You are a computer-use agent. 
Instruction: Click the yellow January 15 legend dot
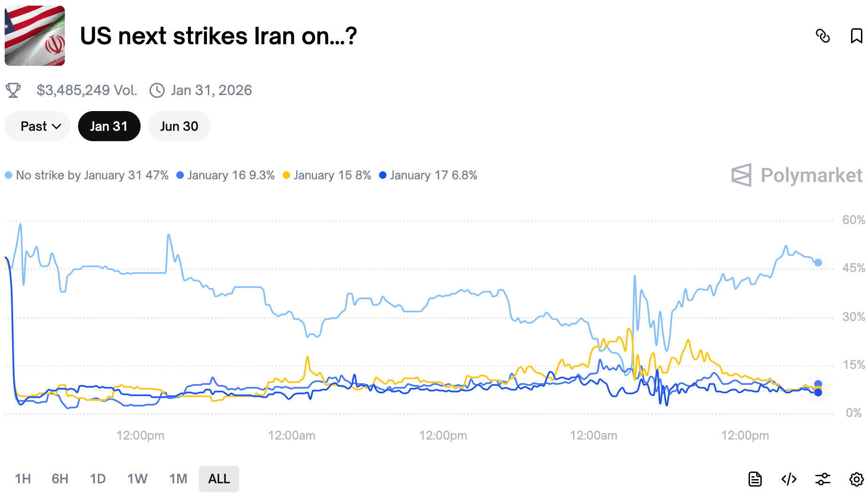coord(286,175)
